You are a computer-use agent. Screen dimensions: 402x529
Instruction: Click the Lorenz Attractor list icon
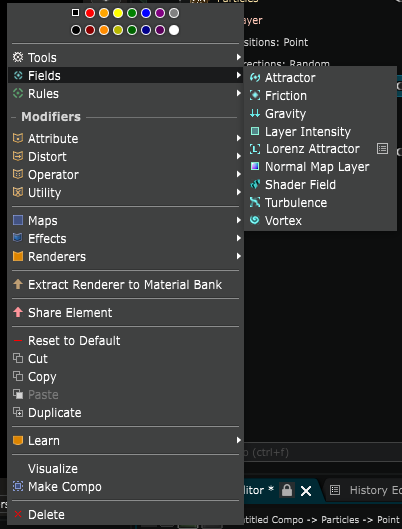point(382,149)
